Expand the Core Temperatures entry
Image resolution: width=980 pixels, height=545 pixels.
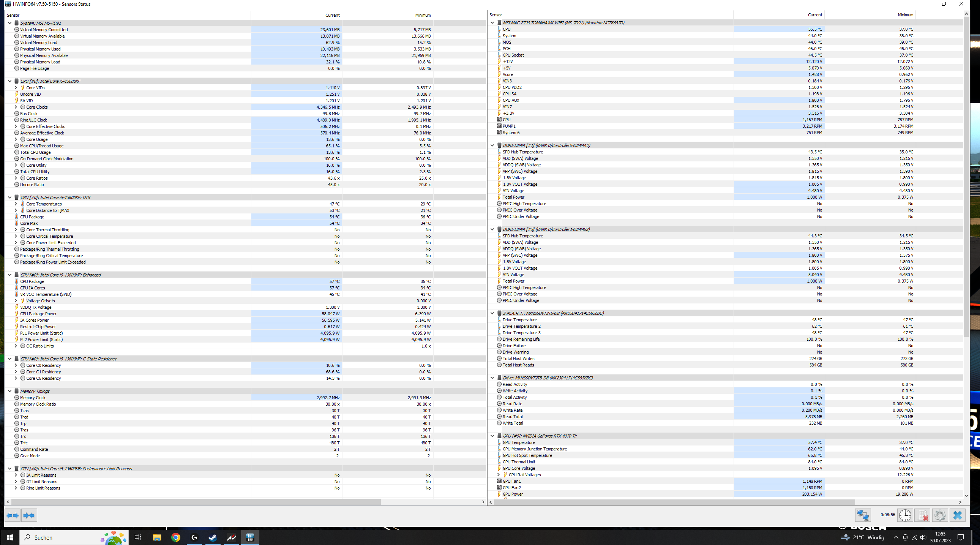[16, 204]
